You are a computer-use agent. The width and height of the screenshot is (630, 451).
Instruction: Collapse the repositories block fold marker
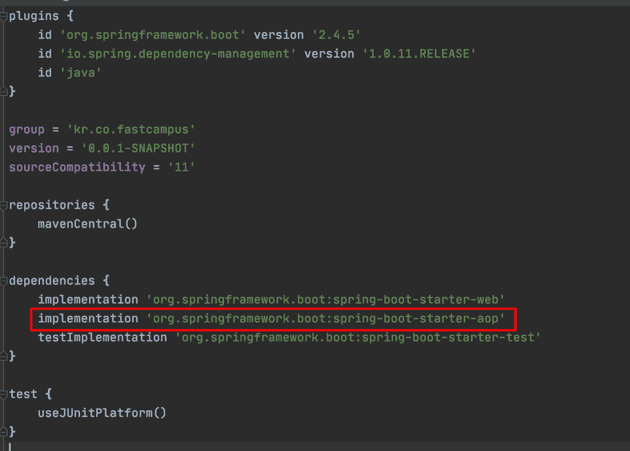[4, 205]
